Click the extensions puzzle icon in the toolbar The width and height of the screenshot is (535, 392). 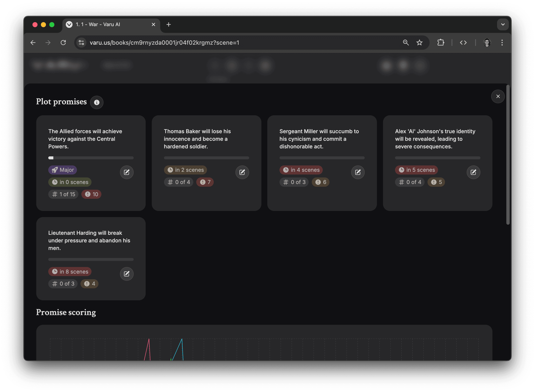441,43
